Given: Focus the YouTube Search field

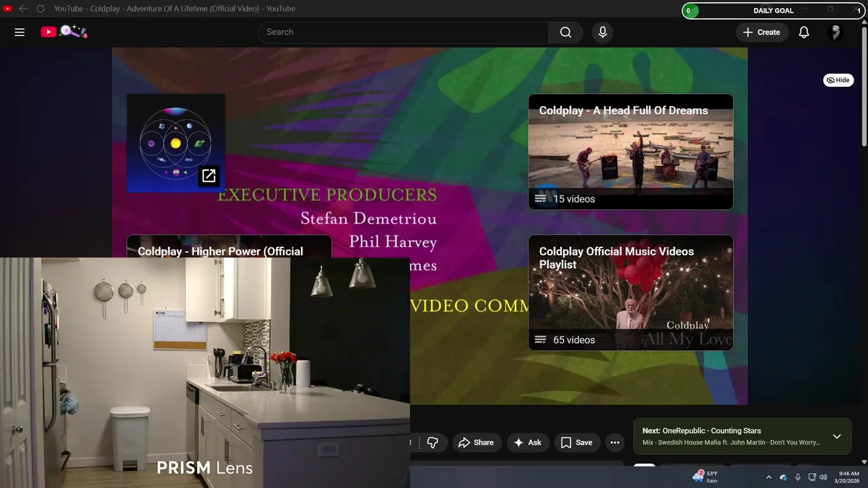Looking at the screenshot, I should click(x=403, y=32).
